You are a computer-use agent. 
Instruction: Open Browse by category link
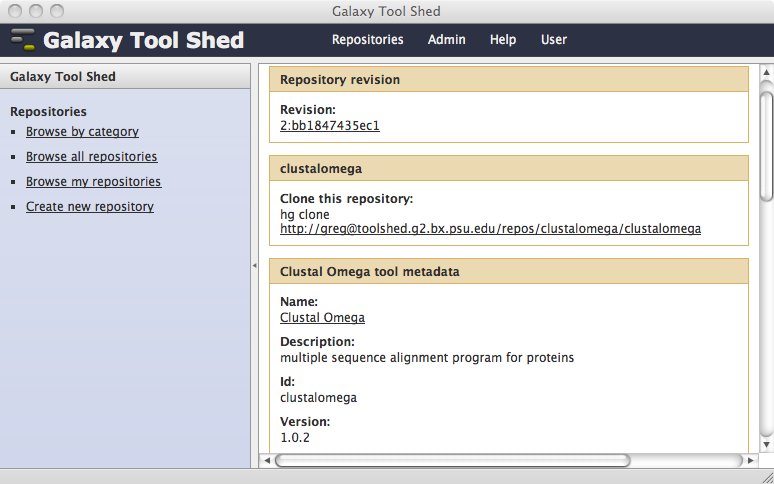pyautogui.click(x=82, y=132)
